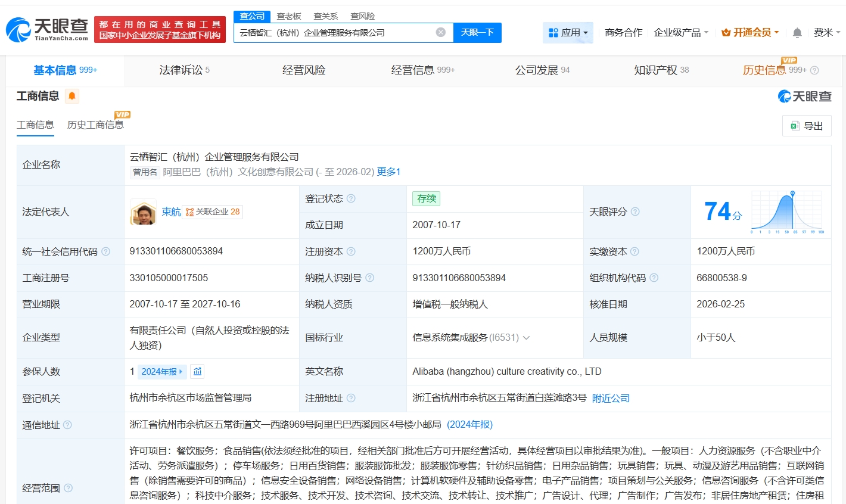This screenshot has height=504, width=846.
Task: Open the notification bell icon
Action: [x=797, y=33]
